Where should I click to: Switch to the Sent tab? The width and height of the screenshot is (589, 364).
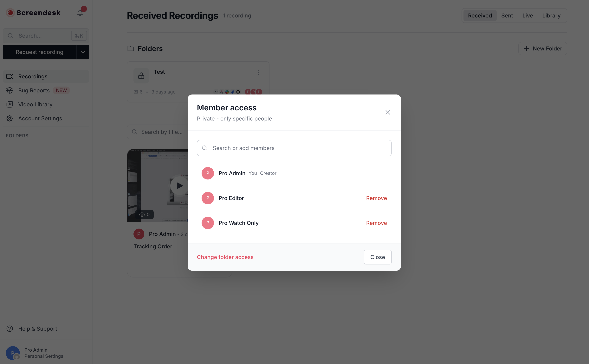tap(507, 16)
